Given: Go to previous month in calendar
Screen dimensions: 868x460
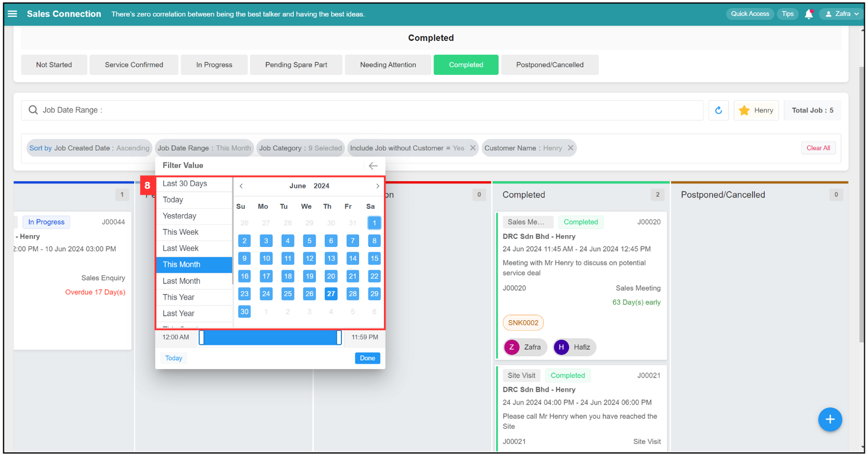Looking at the screenshot, I should click(x=241, y=186).
